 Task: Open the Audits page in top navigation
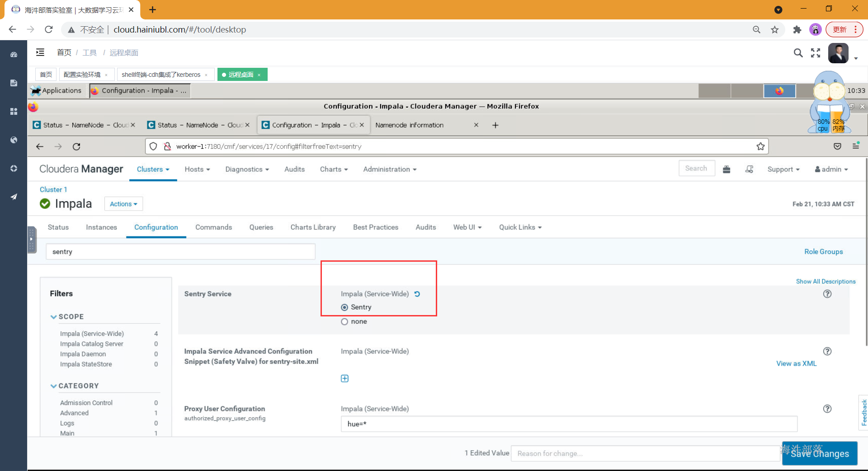pyautogui.click(x=294, y=169)
